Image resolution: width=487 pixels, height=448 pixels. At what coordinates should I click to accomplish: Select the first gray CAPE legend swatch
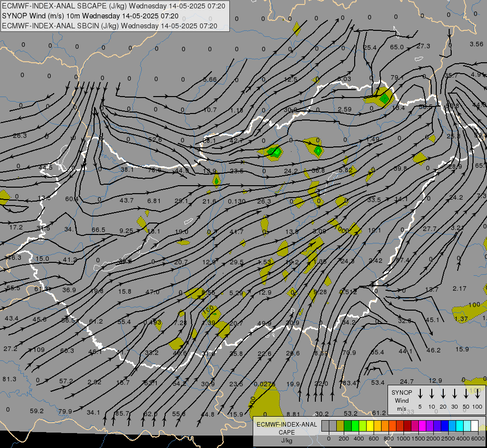(325, 426)
